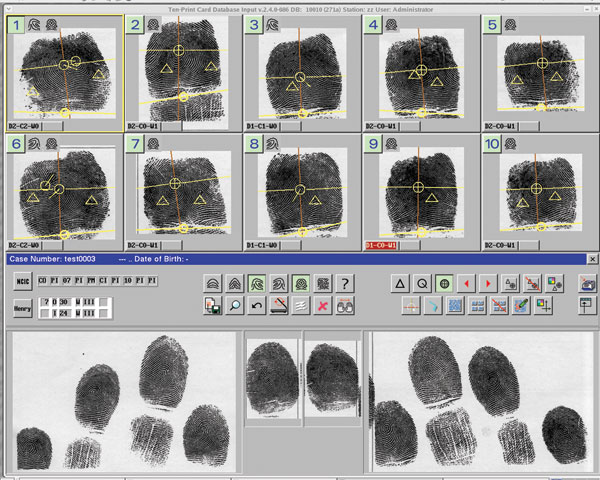Image resolution: width=600 pixels, height=480 pixels.
Task: Toggle the highlighted whorl pattern button
Action: coord(256,284)
